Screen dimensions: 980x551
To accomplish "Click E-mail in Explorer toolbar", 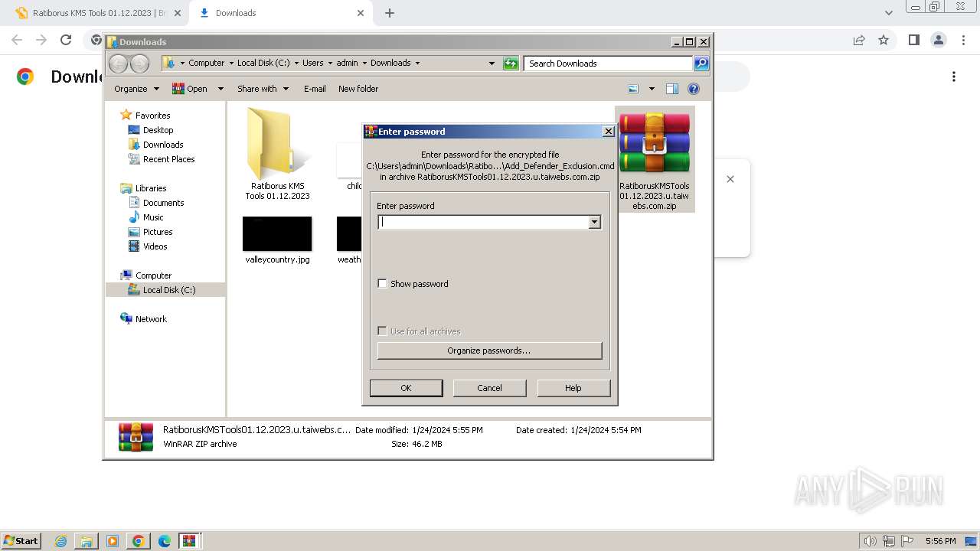I will pyautogui.click(x=315, y=89).
